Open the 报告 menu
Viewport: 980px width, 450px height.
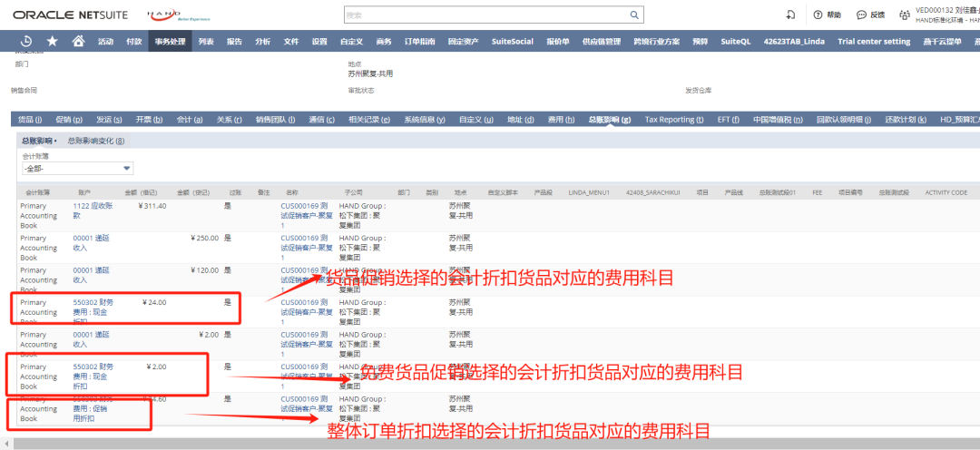click(234, 41)
